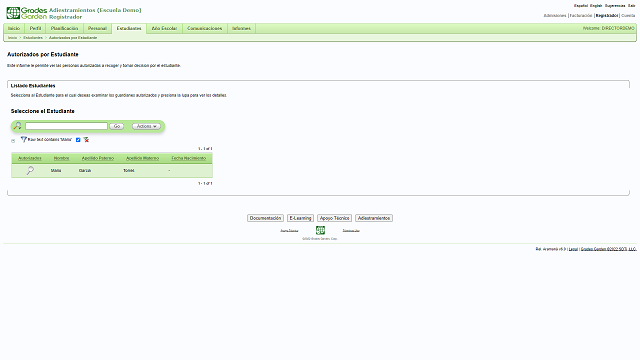
Task: Click the Row text contains 'Maria' filter text
Action: click(50, 140)
